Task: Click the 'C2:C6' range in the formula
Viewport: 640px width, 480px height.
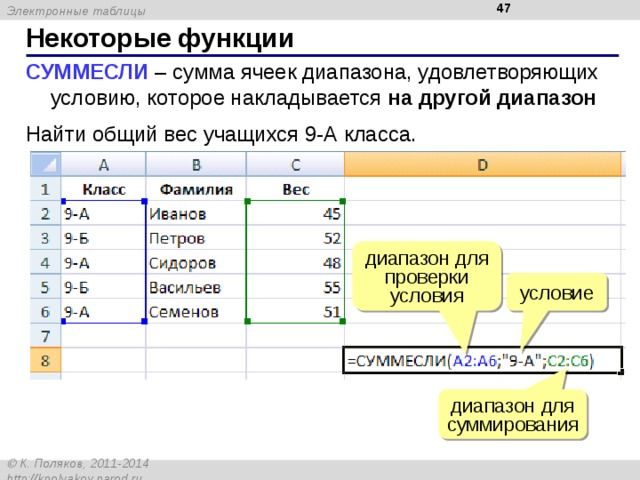Action: point(568,361)
